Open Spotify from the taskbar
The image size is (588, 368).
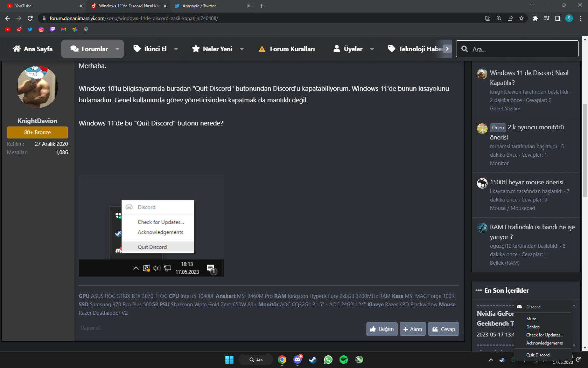point(344,360)
